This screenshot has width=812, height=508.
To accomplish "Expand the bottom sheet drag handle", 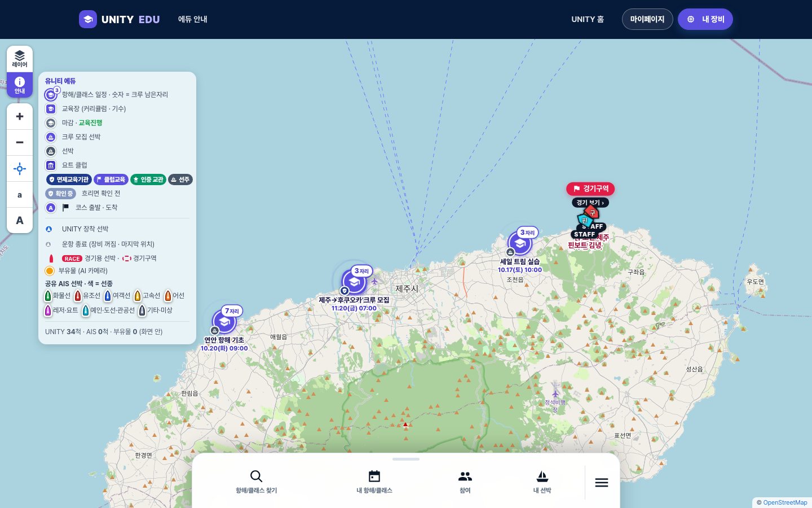I will [x=406, y=459].
